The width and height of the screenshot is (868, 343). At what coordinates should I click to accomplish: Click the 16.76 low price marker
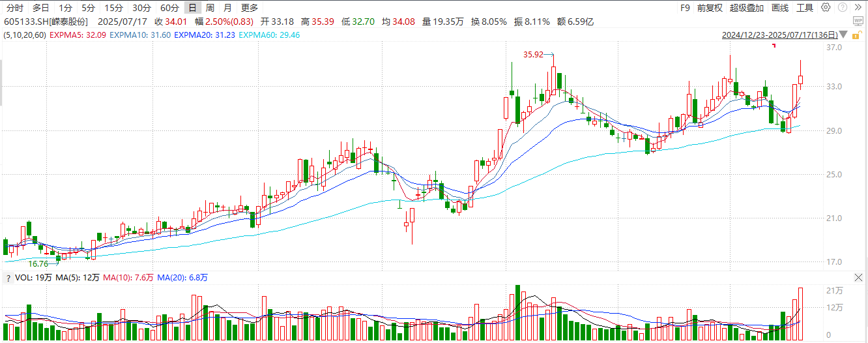pos(38,263)
